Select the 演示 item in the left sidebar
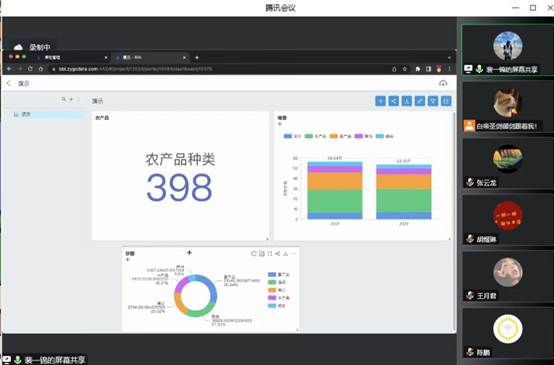Image resolution: width=554 pixels, height=365 pixels. click(x=46, y=114)
